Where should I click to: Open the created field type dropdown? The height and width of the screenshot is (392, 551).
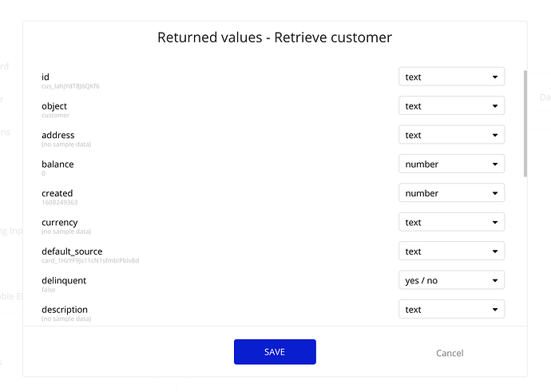451,193
